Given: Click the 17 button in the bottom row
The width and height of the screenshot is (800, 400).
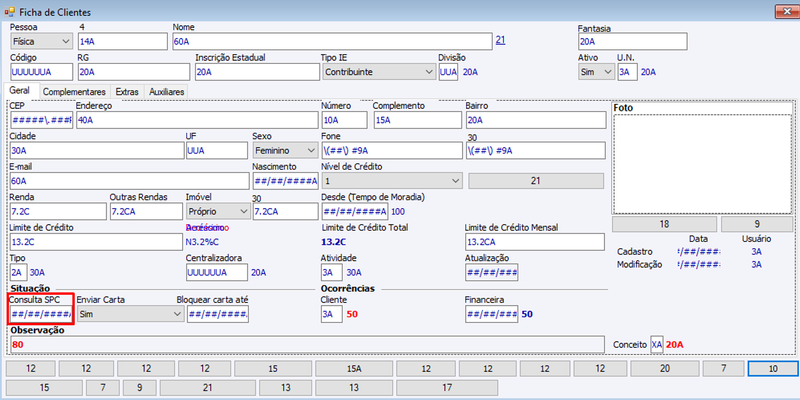Looking at the screenshot, I should pyautogui.click(x=447, y=388).
